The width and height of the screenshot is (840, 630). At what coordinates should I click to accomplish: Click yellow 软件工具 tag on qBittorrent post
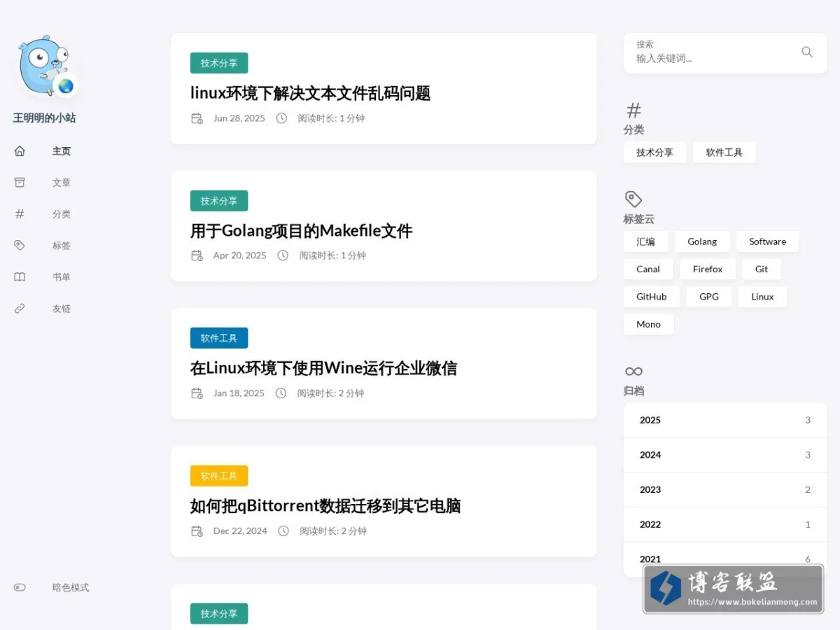click(x=219, y=476)
